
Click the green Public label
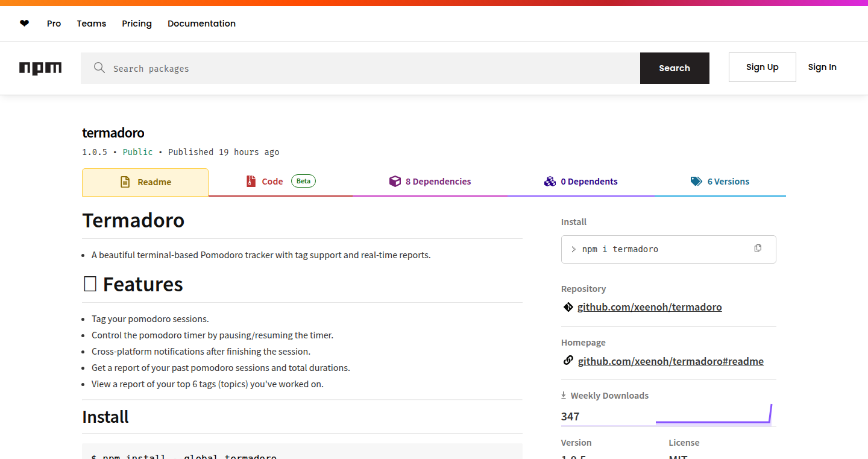coord(137,152)
